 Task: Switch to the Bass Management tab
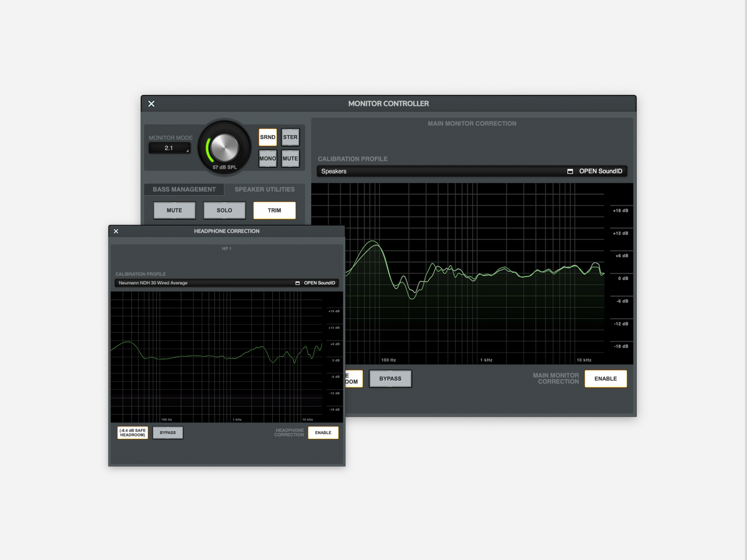point(184,189)
